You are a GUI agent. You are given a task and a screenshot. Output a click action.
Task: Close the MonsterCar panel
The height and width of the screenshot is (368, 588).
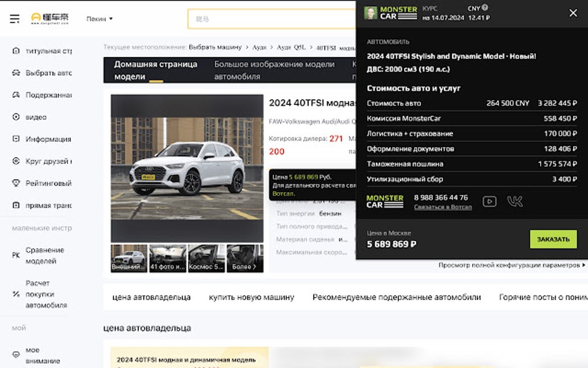(x=573, y=13)
